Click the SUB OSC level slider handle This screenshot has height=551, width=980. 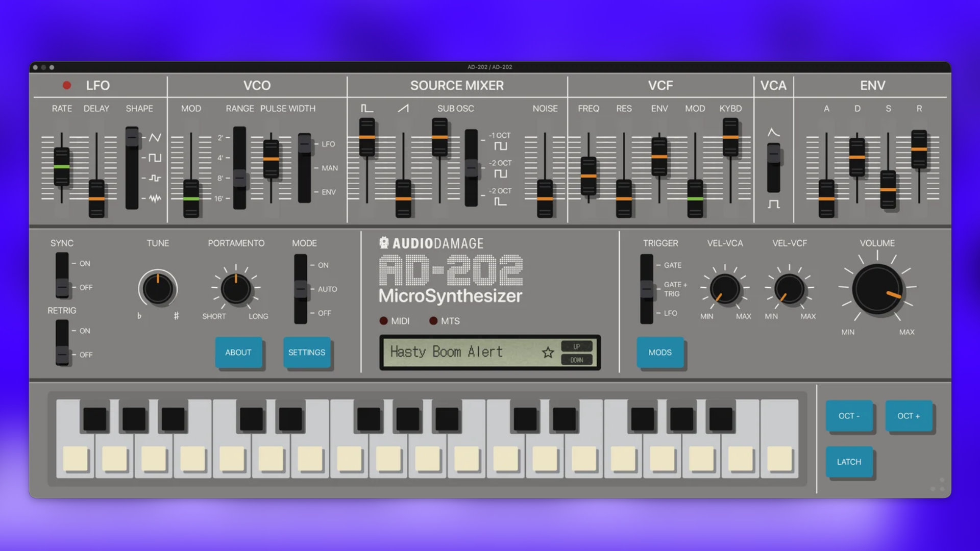click(439, 137)
